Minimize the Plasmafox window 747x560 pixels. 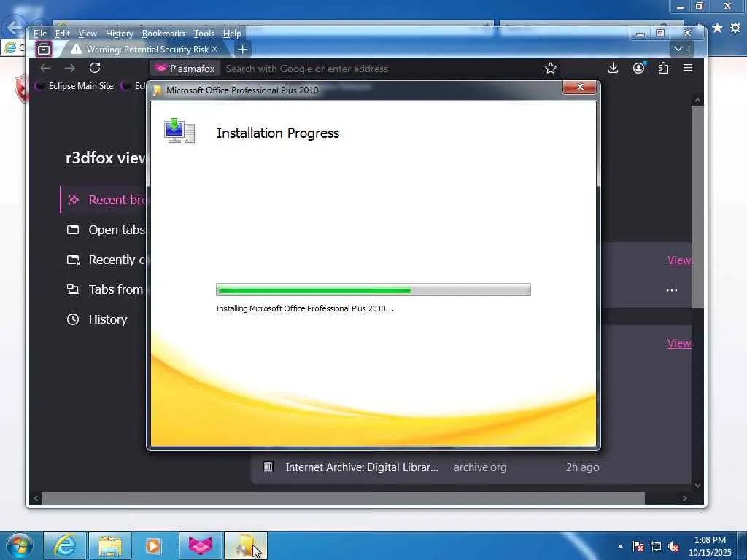(x=640, y=34)
